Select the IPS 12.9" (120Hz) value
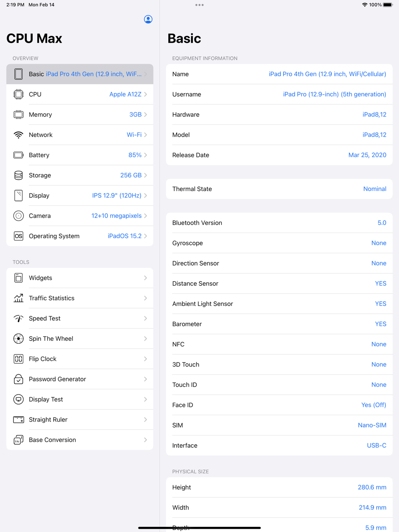The height and width of the screenshot is (532, 399). click(117, 195)
